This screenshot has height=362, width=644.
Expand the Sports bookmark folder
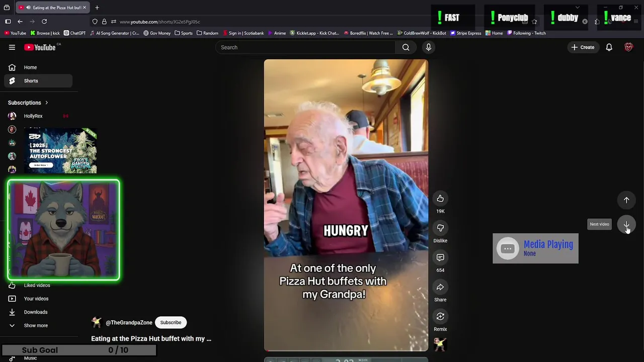[184, 33]
